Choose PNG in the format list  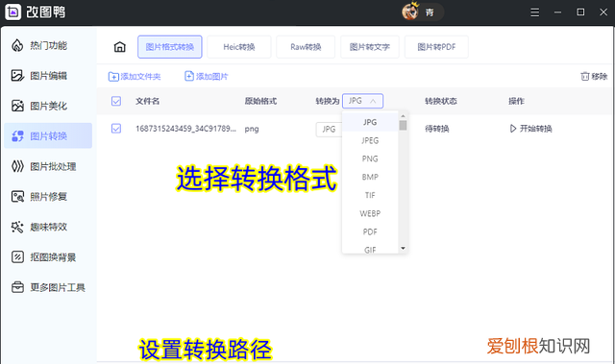click(x=370, y=158)
